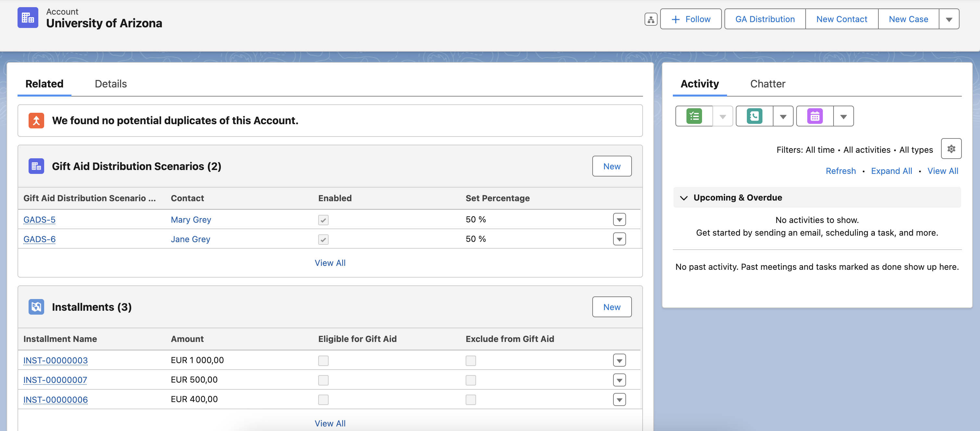Open the Mary Grey contact link
Screen dimensions: 980x431
coord(191,220)
